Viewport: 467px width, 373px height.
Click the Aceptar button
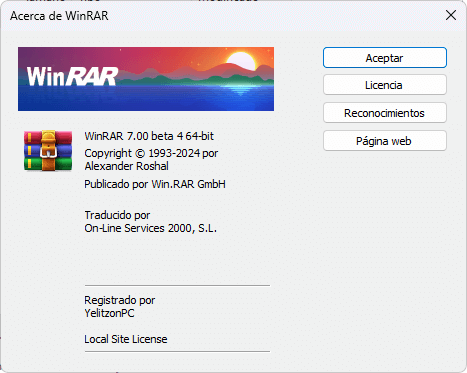[x=385, y=58]
